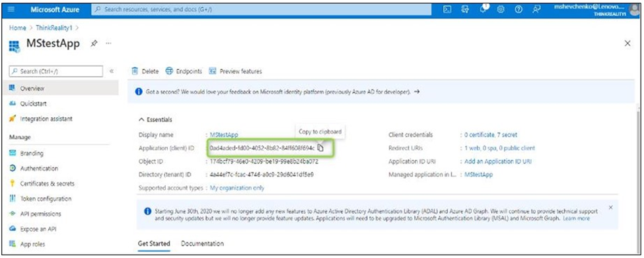Click the Help question mark icon

point(519,9)
